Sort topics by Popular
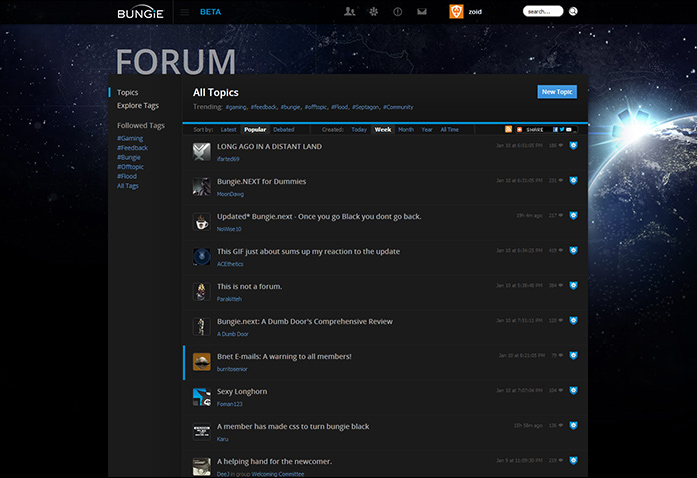Image resolution: width=697 pixels, height=478 pixels. click(x=255, y=129)
